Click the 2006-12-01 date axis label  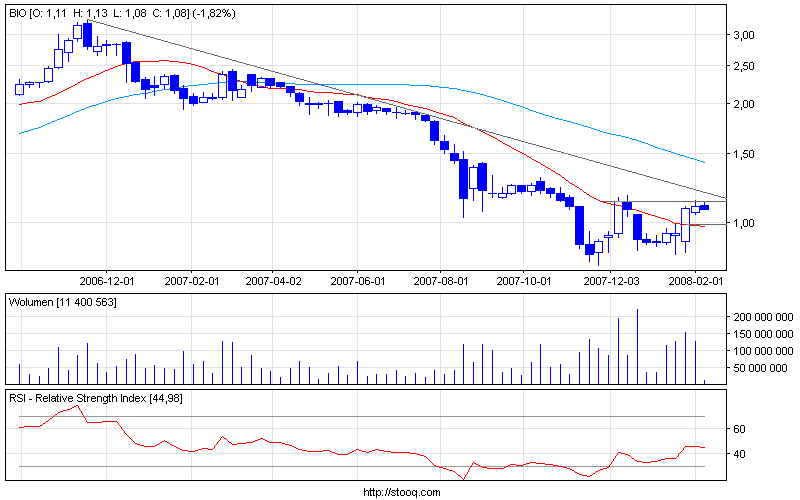pyautogui.click(x=107, y=281)
